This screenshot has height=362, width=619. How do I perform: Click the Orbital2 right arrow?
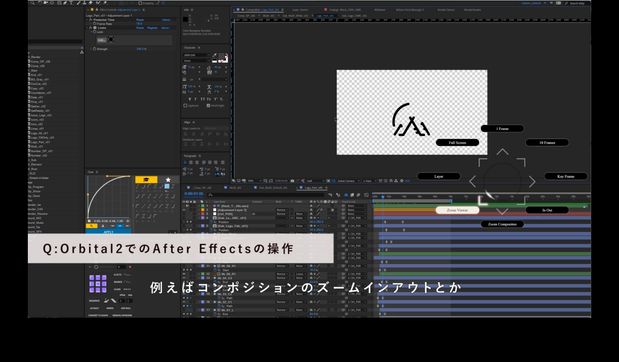point(532,182)
